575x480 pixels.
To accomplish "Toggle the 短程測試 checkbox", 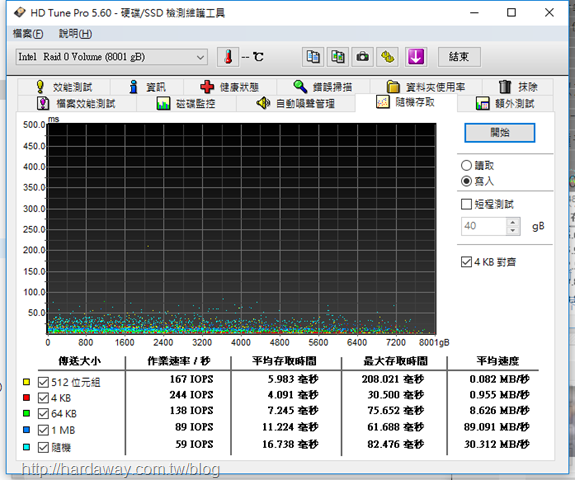I will coord(466,204).
